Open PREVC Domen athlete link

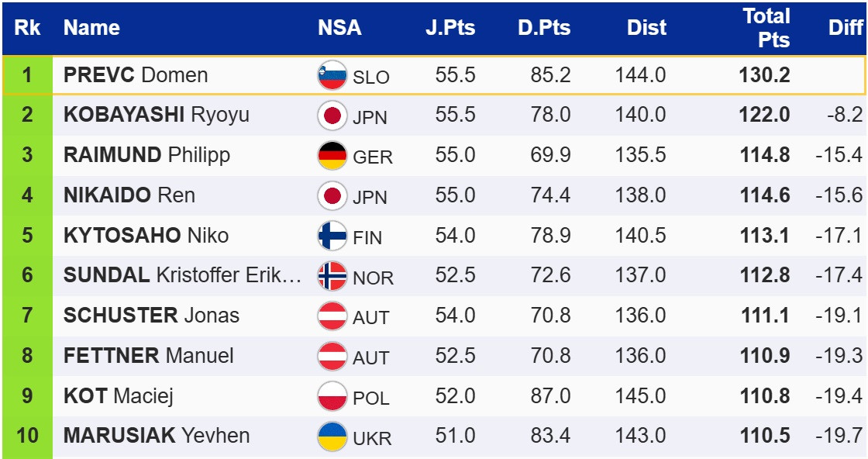click(136, 75)
